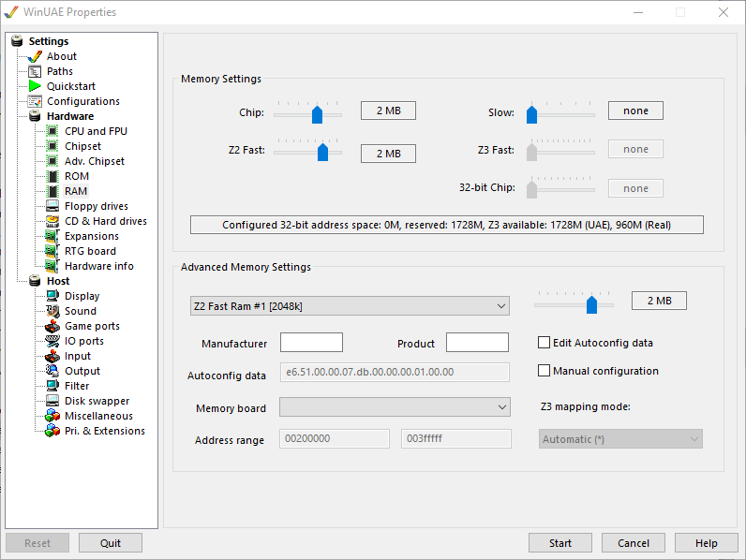Click the Floppy drives icon
Image resolution: width=746 pixels, height=560 pixels.
[x=53, y=206]
